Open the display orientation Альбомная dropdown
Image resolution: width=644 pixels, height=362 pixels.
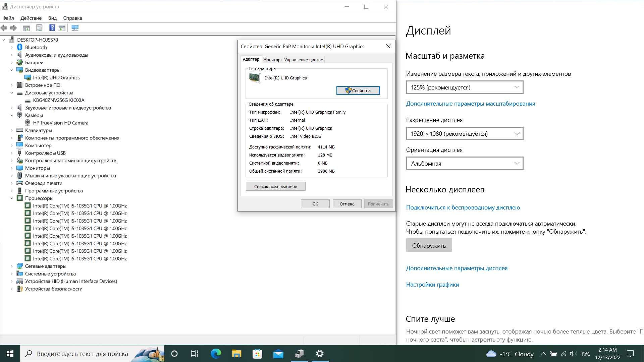tap(465, 164)
